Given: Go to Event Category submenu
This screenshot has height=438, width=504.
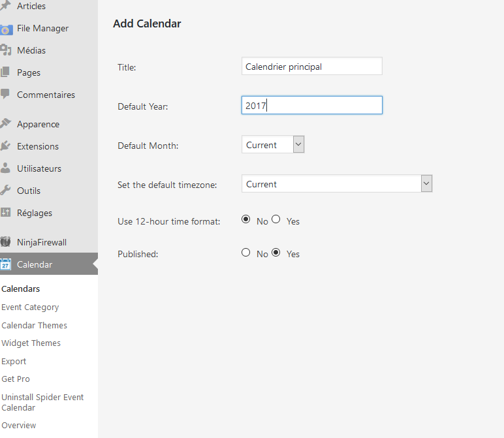Looking at the screenshot, I should [x=30, y=307].
